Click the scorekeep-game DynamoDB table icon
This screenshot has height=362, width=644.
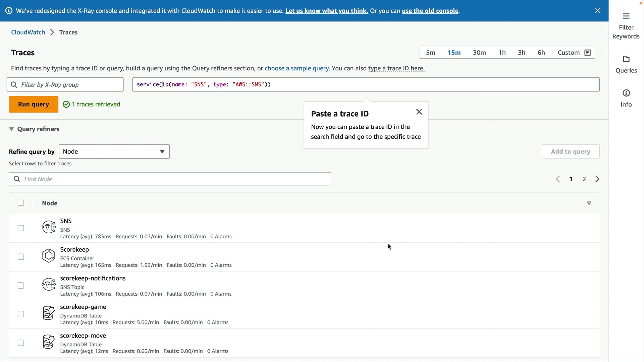(49, 313)
